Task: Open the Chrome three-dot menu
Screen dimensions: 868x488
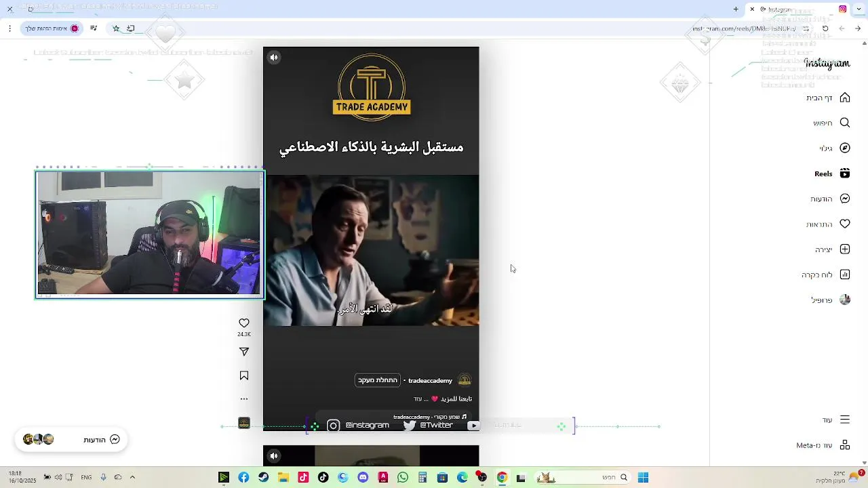Action: click(9, 28)
